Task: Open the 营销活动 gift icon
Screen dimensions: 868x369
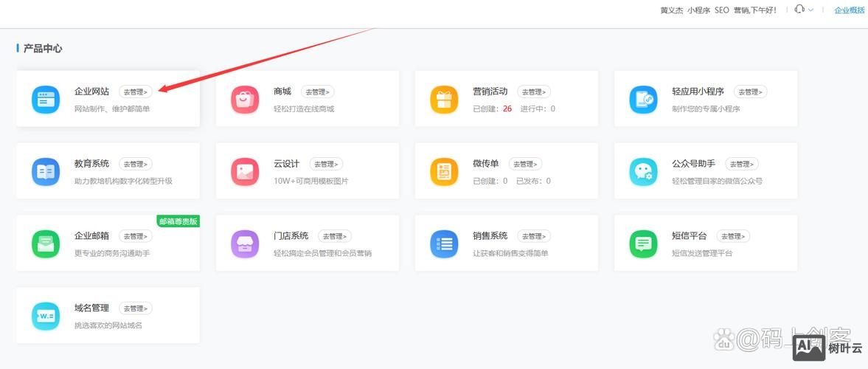Action: 444,100
